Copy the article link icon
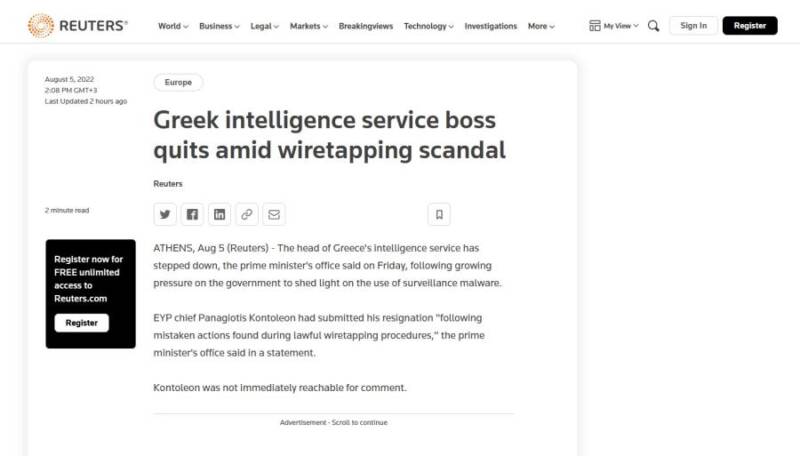800x456 pixels. 246,214
